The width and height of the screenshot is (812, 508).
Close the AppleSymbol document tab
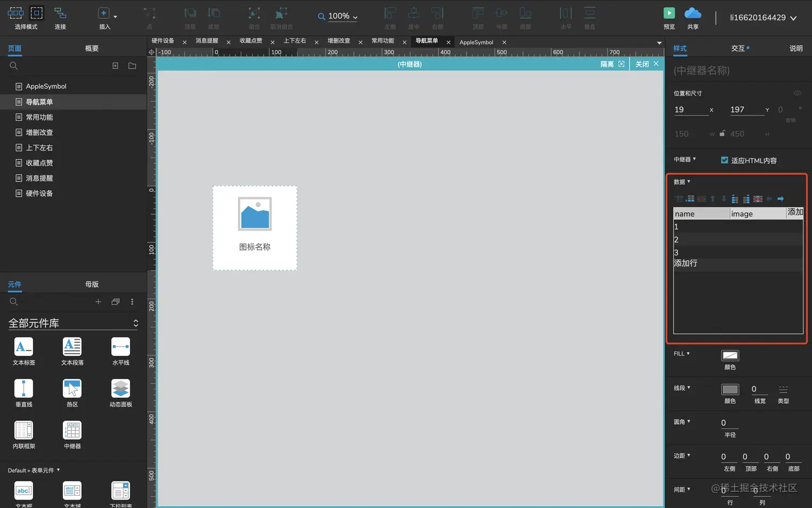[504, 42]
